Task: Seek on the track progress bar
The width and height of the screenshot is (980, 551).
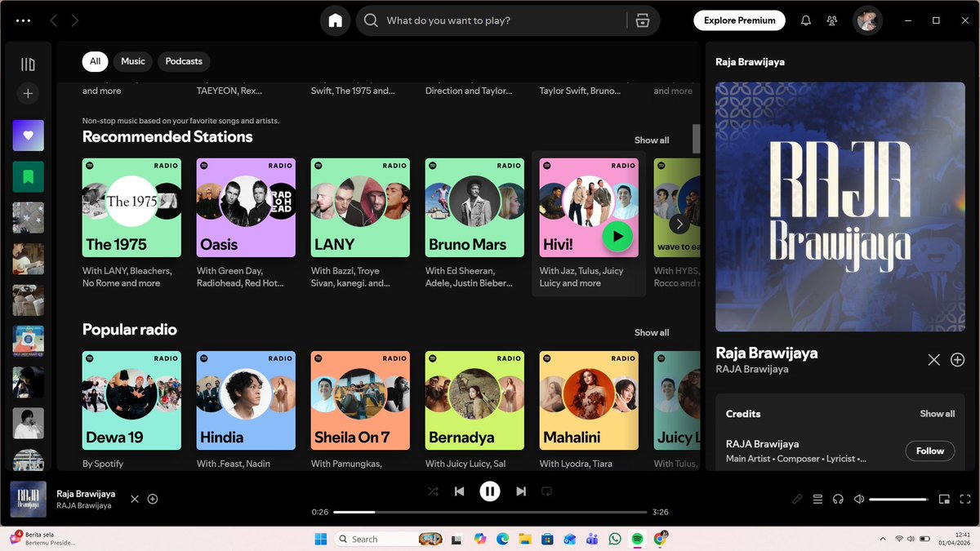Action: 492,512
